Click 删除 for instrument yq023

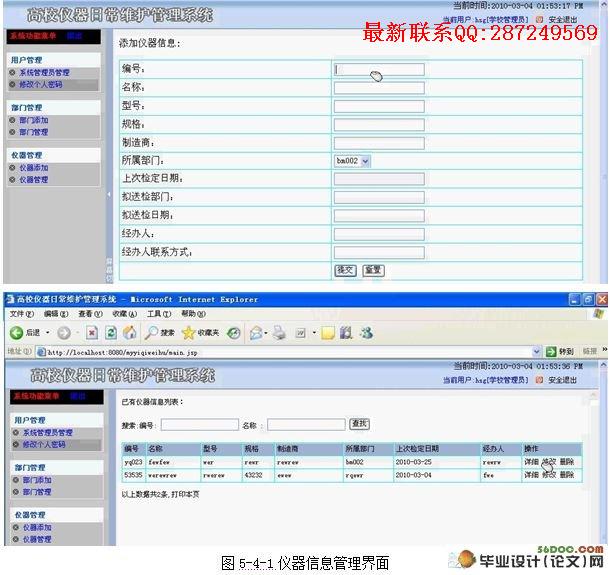click(567, 462)
